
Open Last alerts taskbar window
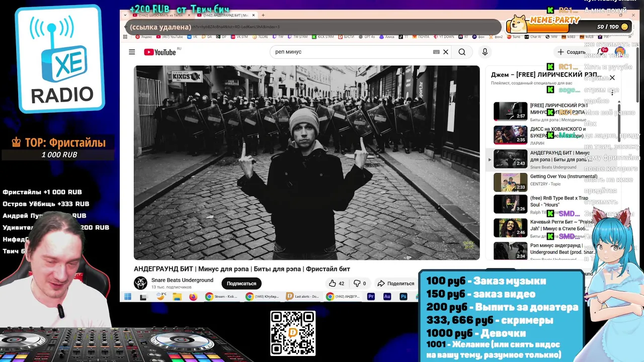(x=302, y=297)
